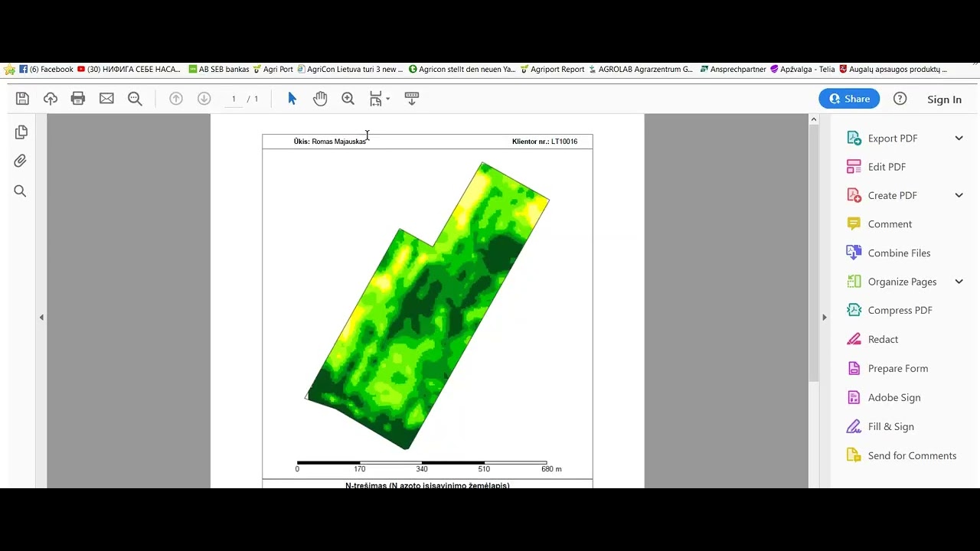Open the attachments paperclip panel
Image resolution: width=980 pixels, height=551 pixels.
point(21,161)
